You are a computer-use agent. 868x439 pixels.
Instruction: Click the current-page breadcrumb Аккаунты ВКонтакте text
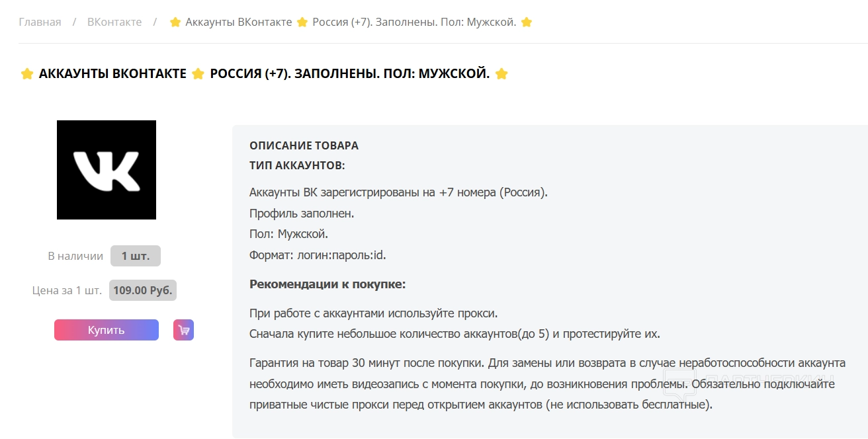[238, 22]
